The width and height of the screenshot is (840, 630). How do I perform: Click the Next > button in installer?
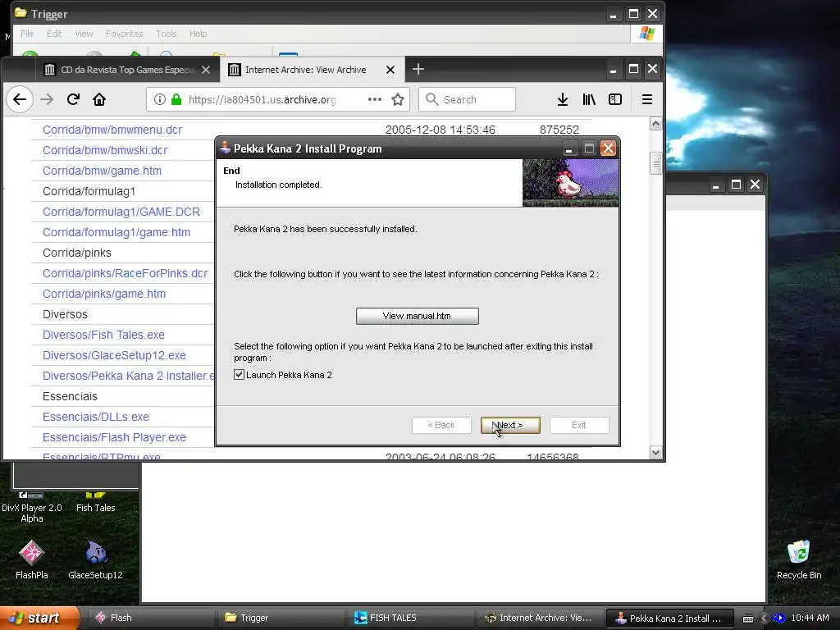pyautogui.click(x=510, y=426)
